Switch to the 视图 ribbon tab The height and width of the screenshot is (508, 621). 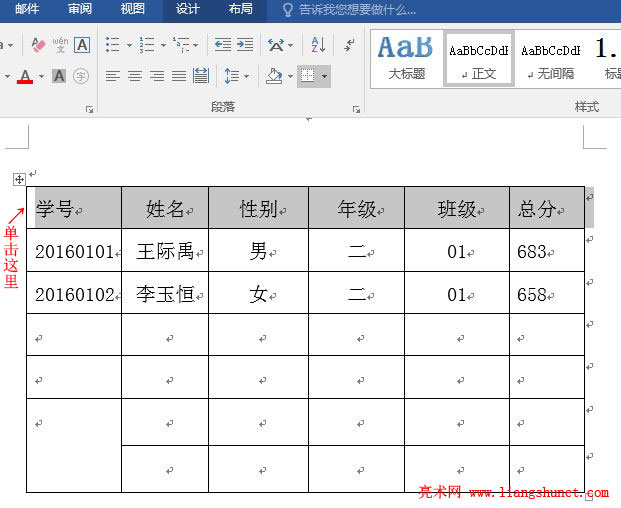[132, 9]
